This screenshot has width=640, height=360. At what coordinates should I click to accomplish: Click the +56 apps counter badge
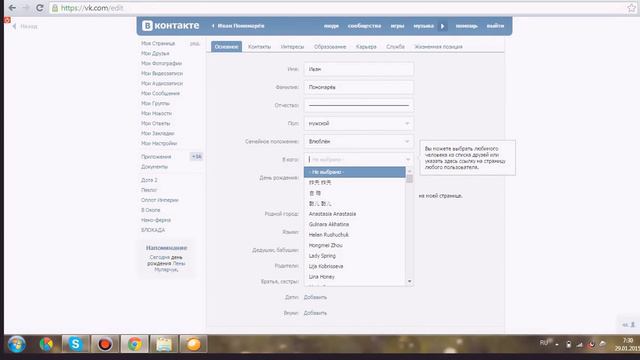pyautogui.click(x=196, y=157)
